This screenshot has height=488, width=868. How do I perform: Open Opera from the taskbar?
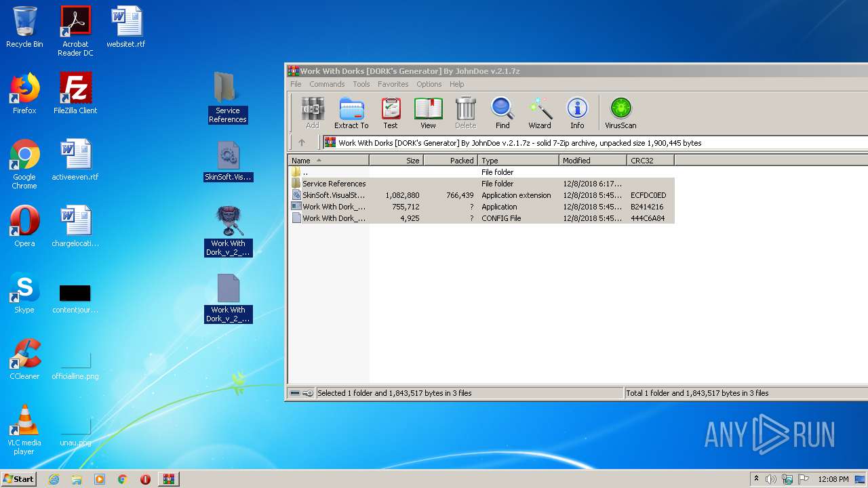point(145,479)
